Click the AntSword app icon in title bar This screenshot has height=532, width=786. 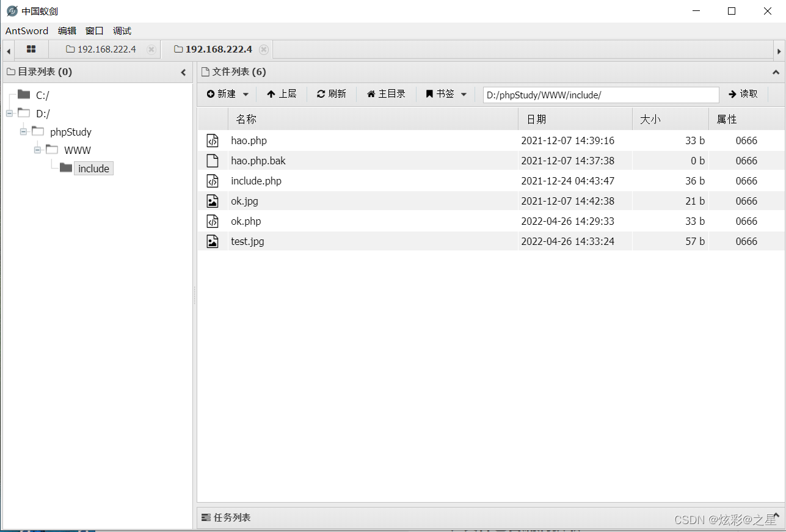coord(12,11)
